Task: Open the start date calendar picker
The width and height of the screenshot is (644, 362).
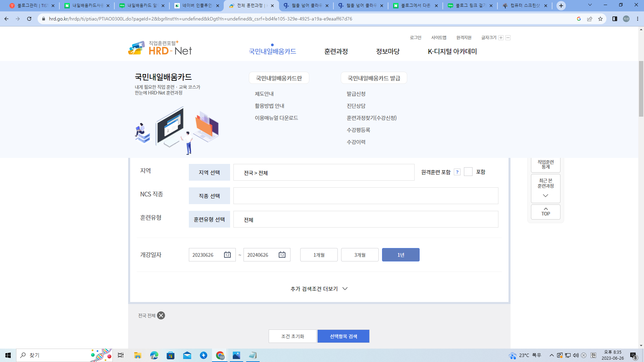Action: tap(227, 255)
